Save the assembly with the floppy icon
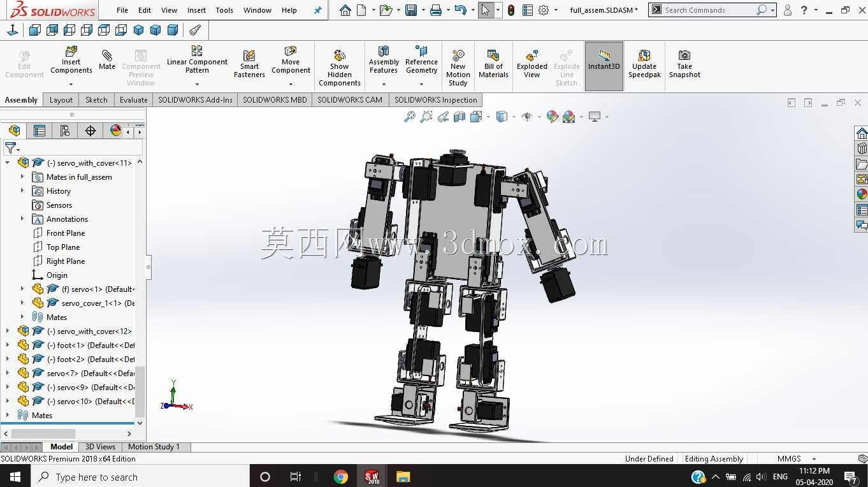This screenshot has width=868, height=487. pyautogui.click(x=411, y=10)
